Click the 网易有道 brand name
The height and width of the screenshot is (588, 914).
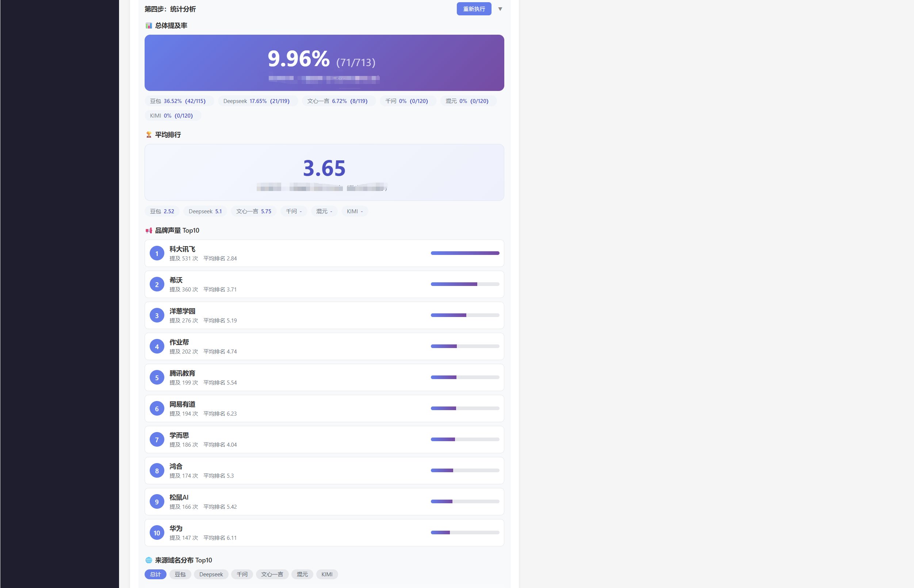[183, 404]
